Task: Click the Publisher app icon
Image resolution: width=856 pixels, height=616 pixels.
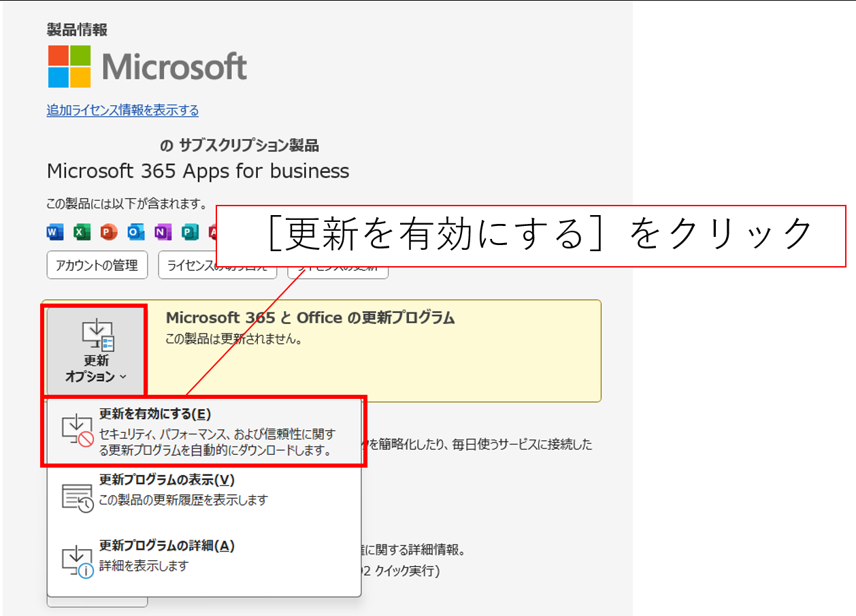Action: click(190, 233)
